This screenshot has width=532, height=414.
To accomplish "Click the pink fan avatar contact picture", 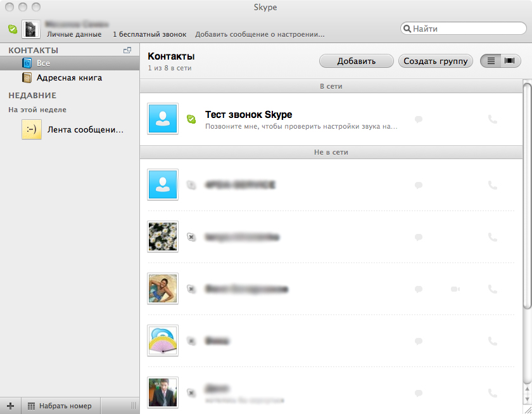I will pyautogui.click(x=163, y=340).
